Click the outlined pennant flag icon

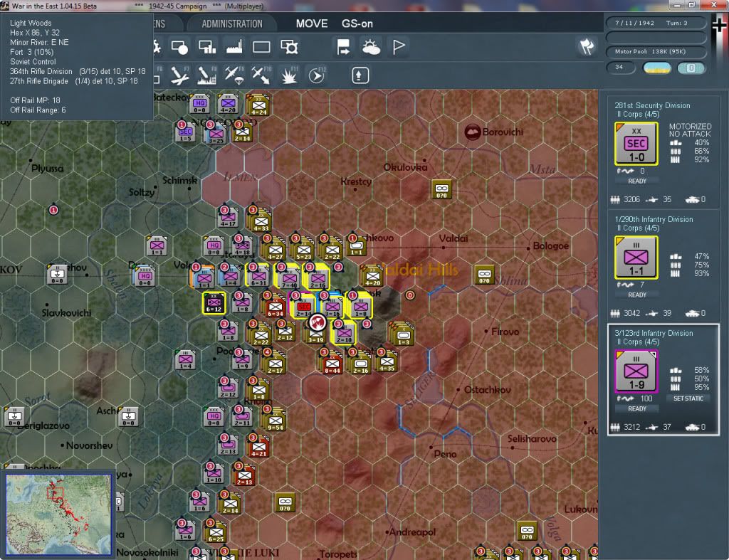[399, 47]
